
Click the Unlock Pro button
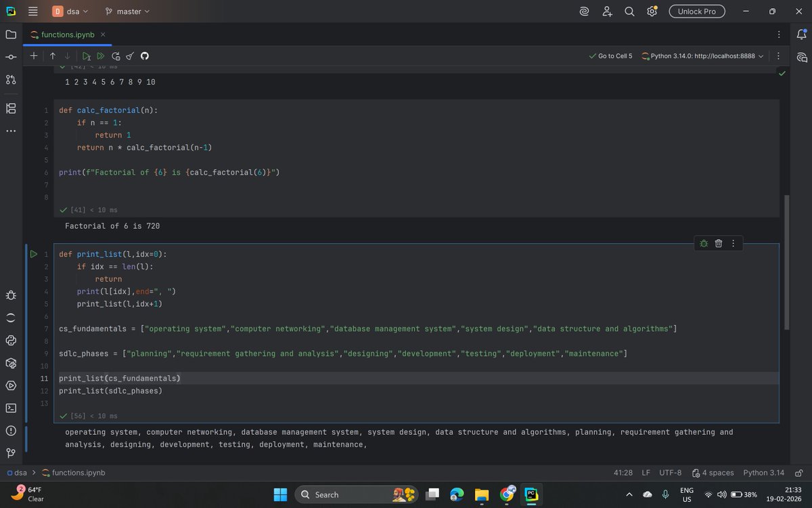697,12
